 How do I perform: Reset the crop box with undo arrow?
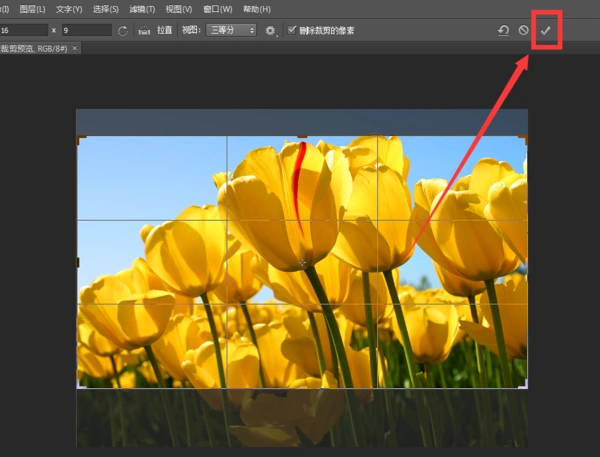click(503, 30)
